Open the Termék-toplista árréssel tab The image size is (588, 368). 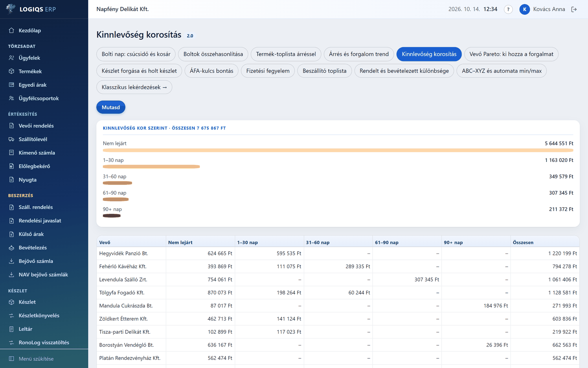286,54
